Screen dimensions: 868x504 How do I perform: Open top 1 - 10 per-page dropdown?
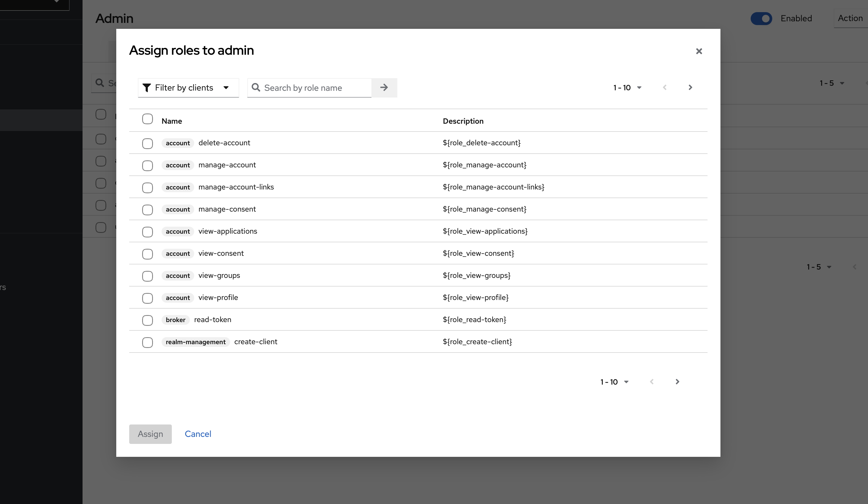[x=627, y=88]
